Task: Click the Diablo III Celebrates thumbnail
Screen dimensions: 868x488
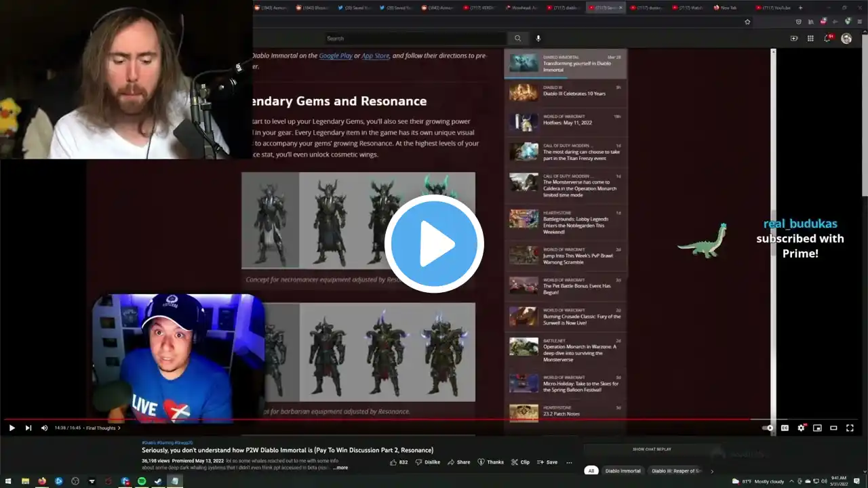Action: 524,91
